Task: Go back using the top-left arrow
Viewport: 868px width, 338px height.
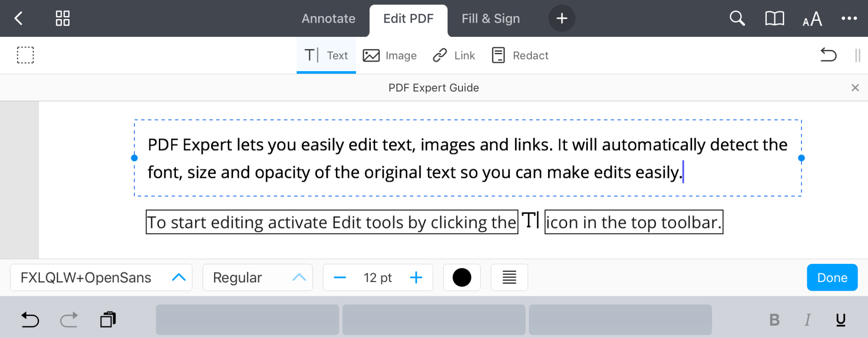Action: coord(18,18)
